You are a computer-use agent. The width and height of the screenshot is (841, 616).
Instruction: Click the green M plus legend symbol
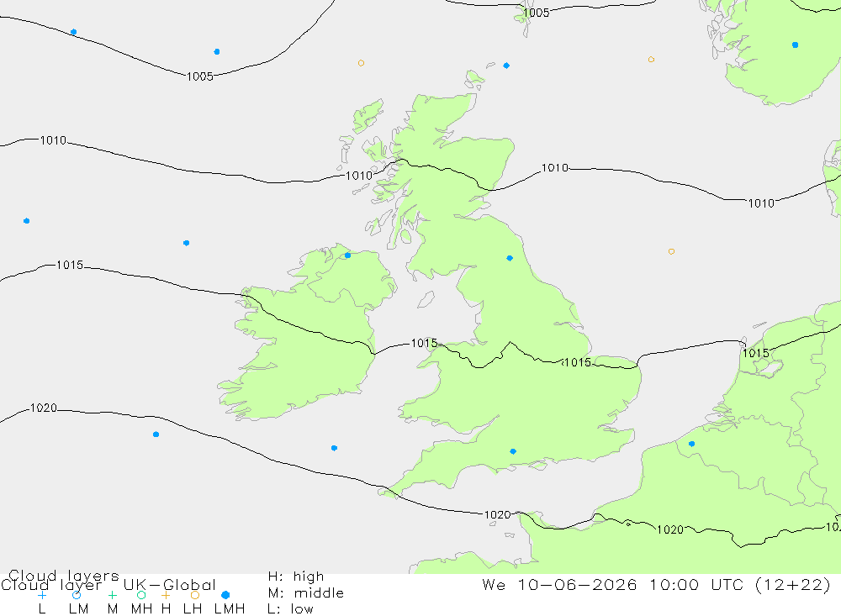[112, 595]
